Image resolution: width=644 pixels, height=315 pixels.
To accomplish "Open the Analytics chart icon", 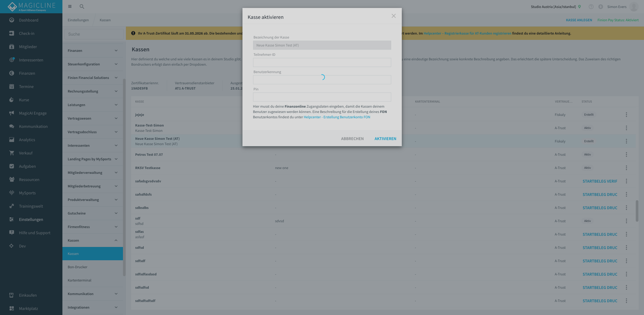I will [x=11, y=140].
